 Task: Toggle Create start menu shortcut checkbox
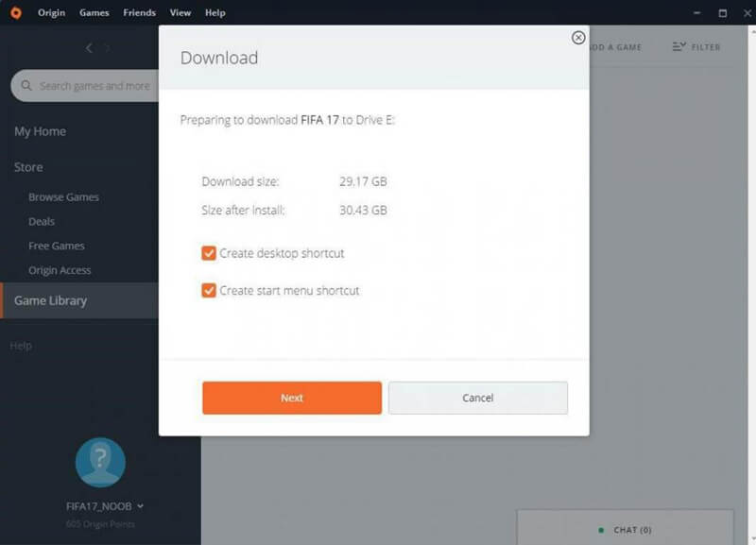click(209, 291)
